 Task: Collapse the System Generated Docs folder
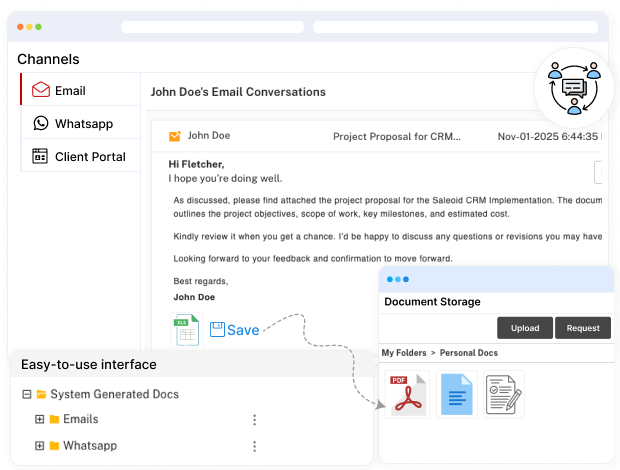point(26,394)
